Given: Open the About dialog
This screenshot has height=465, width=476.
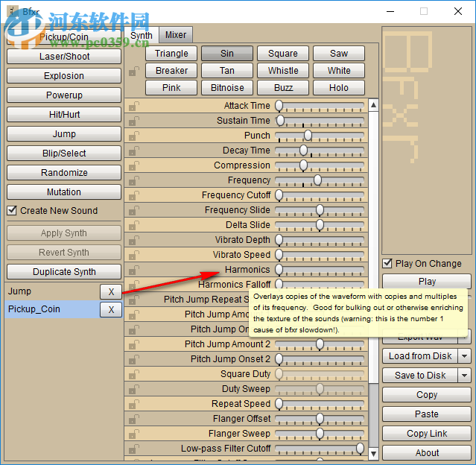Looking at the screenshot, I should coord(427,453).
